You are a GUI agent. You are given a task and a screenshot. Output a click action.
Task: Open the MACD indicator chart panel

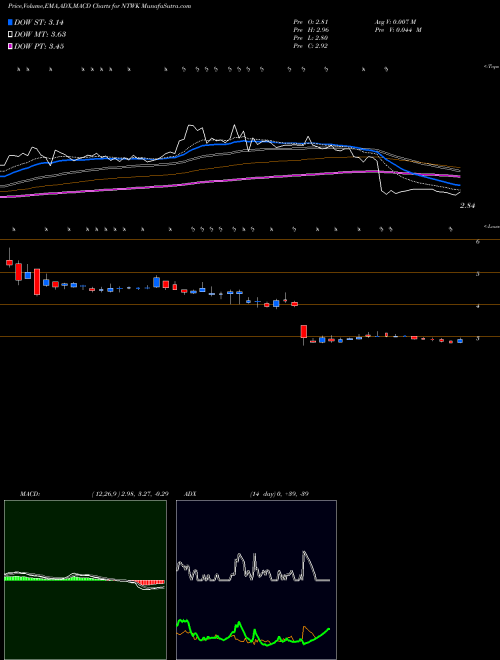85,580
